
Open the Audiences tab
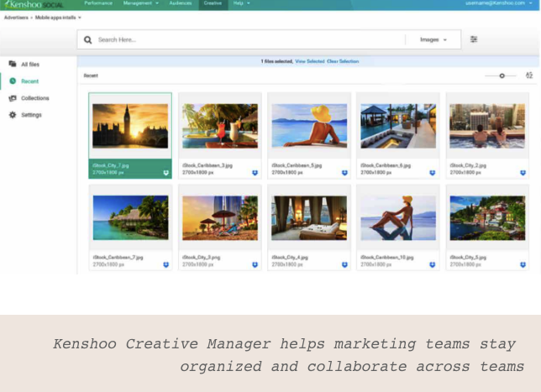coord(181,4)
